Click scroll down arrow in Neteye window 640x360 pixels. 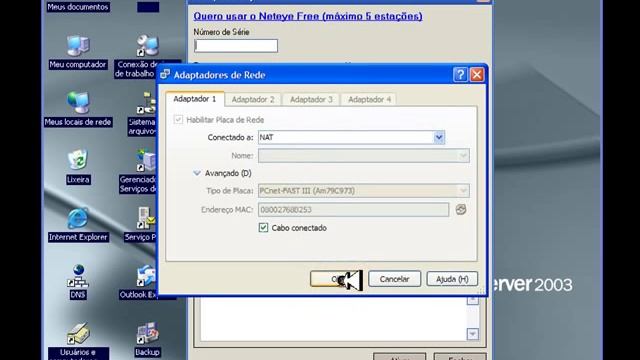pyautogui.click(x=473, y=334)
